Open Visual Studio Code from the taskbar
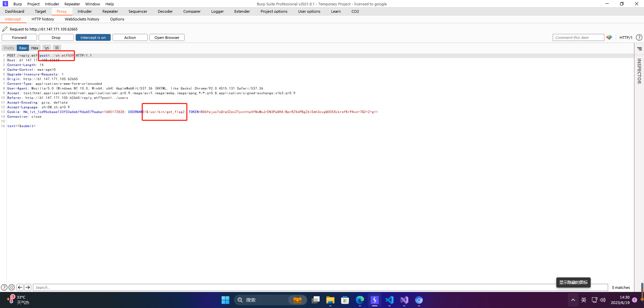The width and height of the screenshot is (644, 308). 389,300
